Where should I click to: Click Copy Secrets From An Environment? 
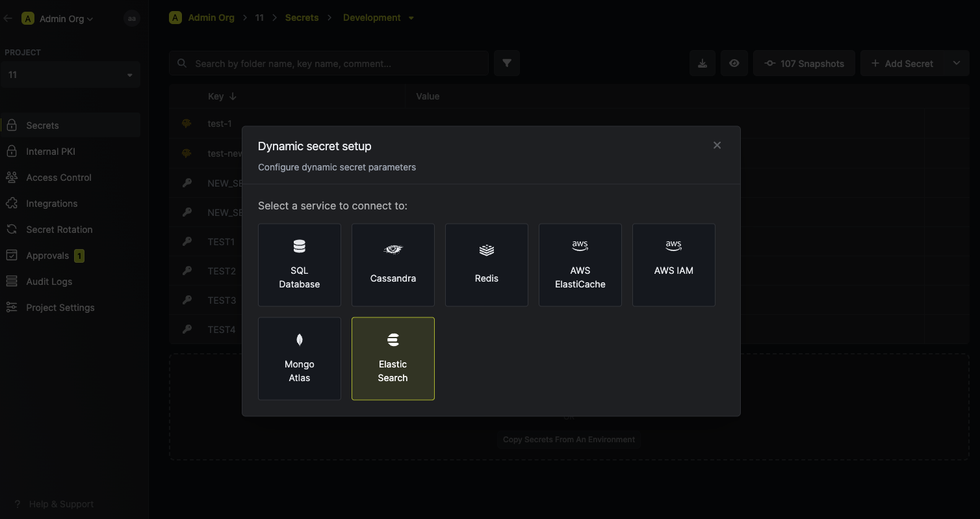569,440
